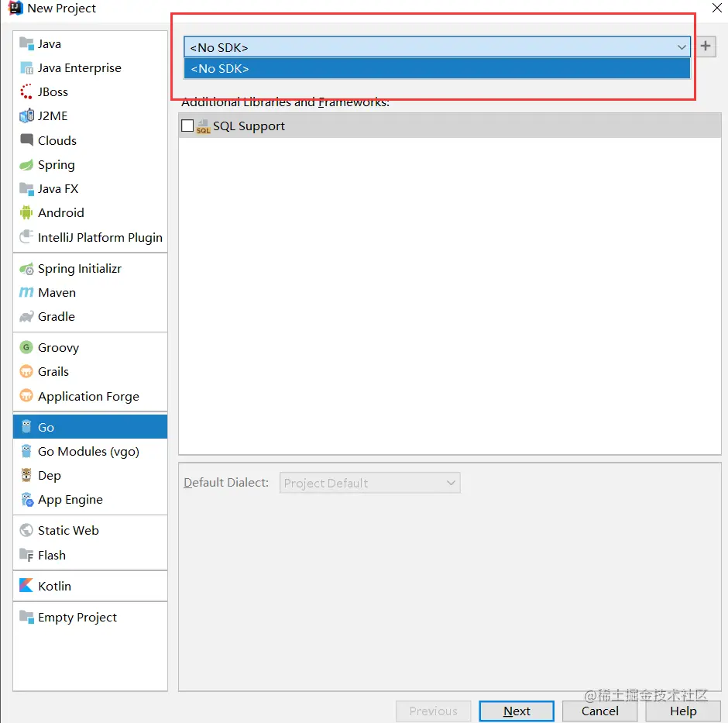Choose the App Engine icon

click(27, 500)
